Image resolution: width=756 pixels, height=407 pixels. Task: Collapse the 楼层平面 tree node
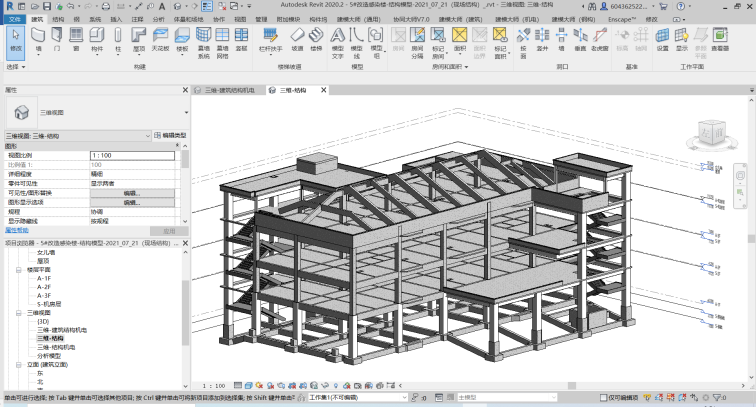[x=18, y=269]
